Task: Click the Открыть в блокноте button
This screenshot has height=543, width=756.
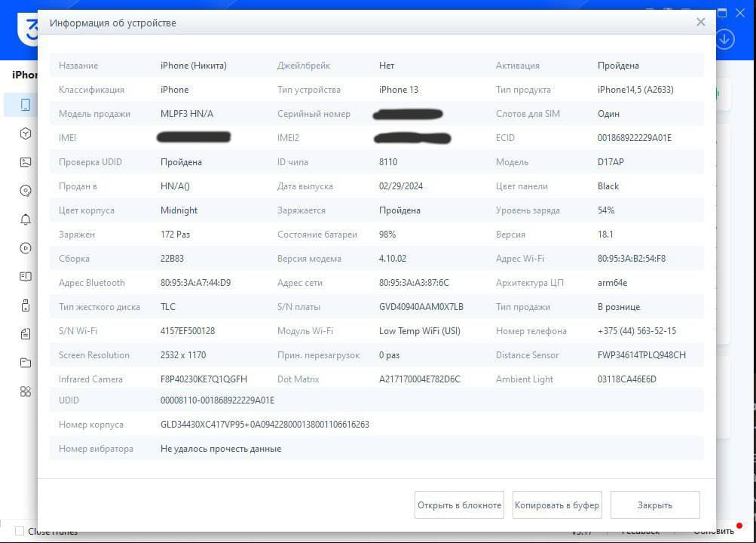Action: (x=459, y=505)
